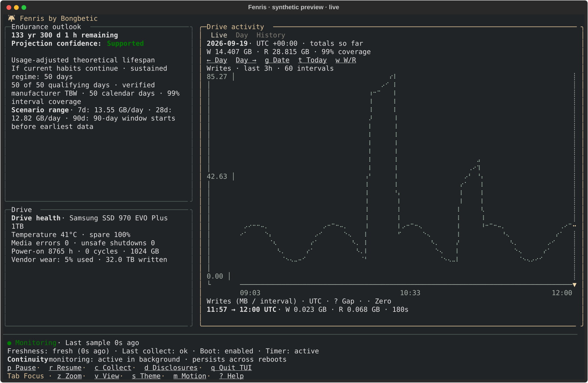Select the Drive panel title
The height and width of the screenshot is (383, 588).
[21, 210]
